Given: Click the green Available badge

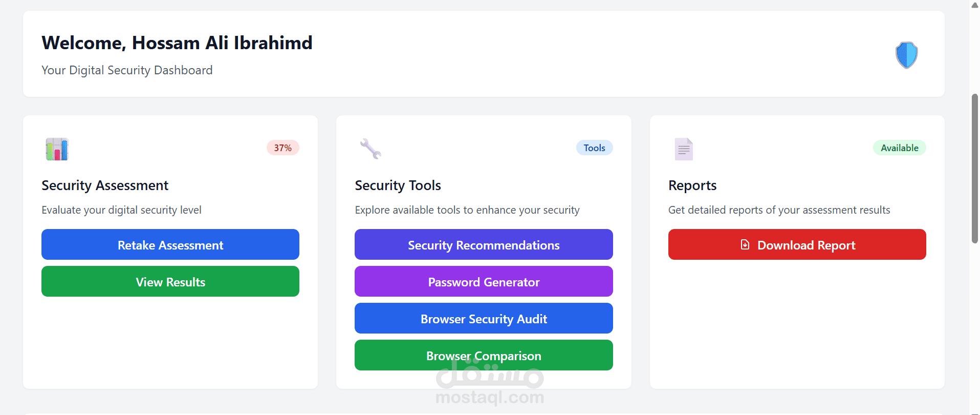Looking at the screenshot, I should pos(899,148).
